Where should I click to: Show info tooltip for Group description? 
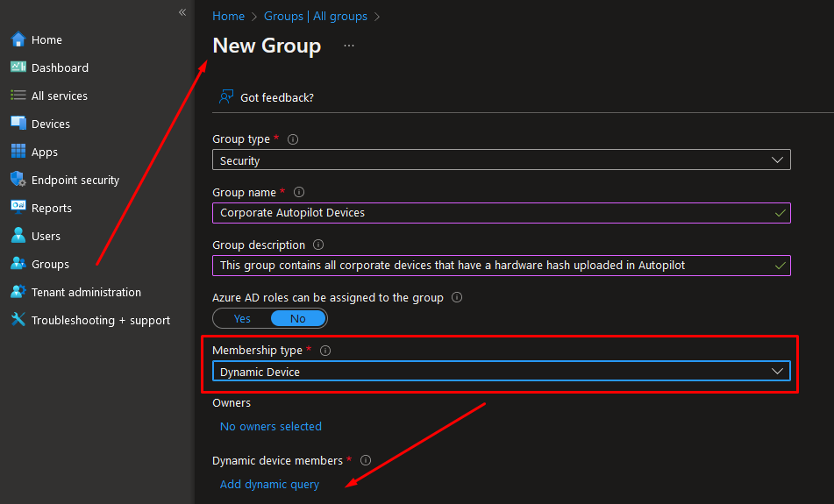(x=318, y=245)
